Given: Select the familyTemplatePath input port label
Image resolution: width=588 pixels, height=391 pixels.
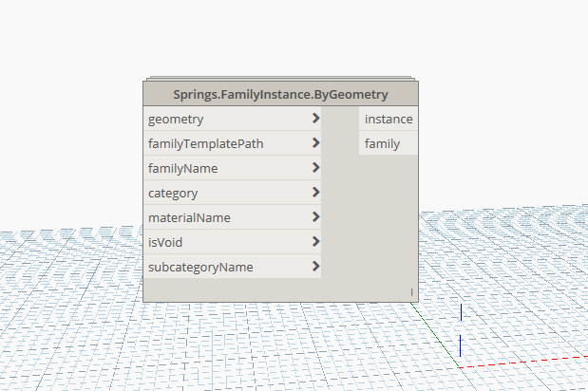Looking at the screenshot, I should tap(205, 143).
